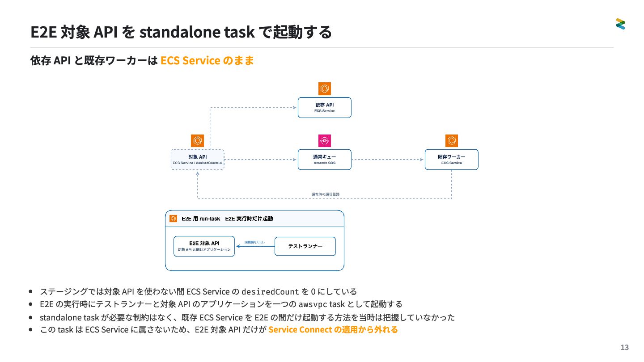Click the subtitle text "依存 API と既存ワーカーは"
644x362 pixels.
click(x=93, y=60)
